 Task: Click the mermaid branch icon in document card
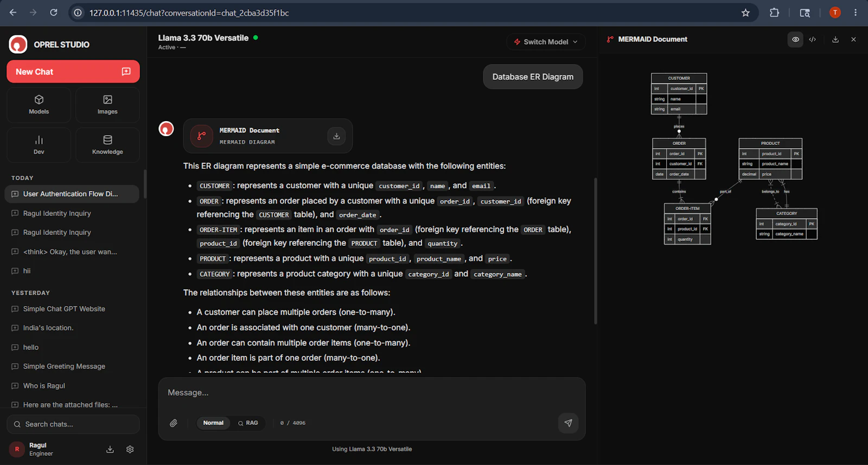pos(202,136)
